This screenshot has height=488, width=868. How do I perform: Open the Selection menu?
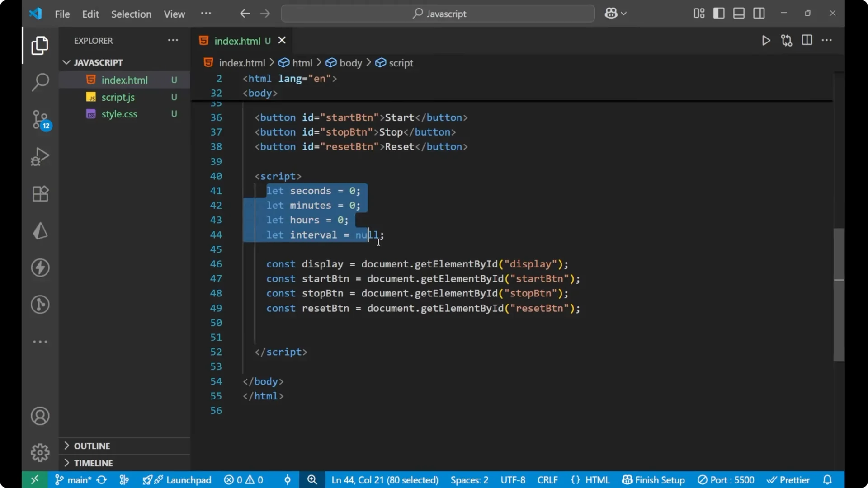[x=131, y=14]
